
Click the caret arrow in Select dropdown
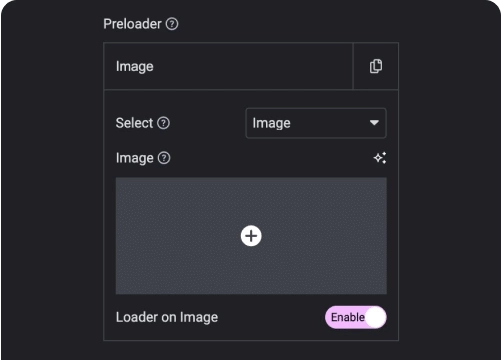pos(374,123)
